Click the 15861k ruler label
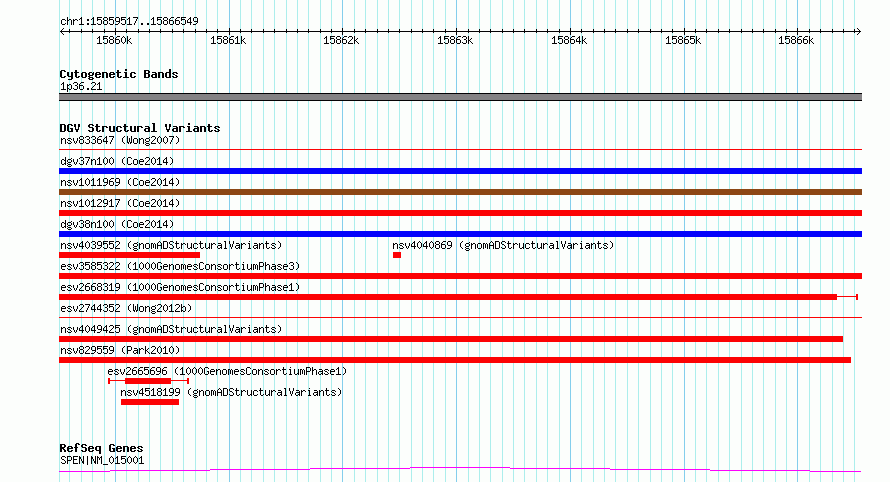Screen dimensions: 890x482 coord(228,40)
